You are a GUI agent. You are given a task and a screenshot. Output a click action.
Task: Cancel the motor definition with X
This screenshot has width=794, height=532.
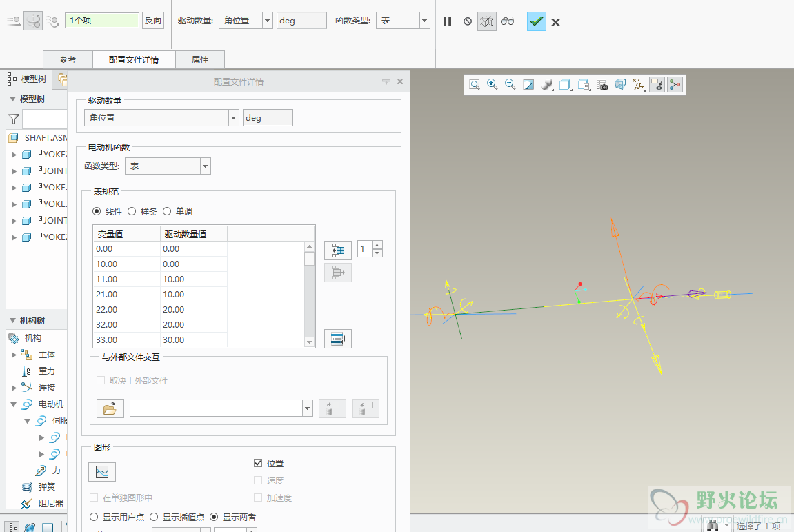click(x=555, y=22)
